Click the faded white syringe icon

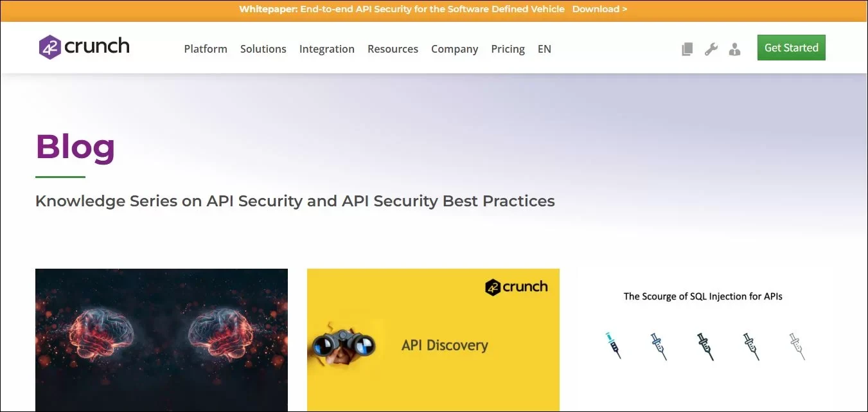click(797, 346)
